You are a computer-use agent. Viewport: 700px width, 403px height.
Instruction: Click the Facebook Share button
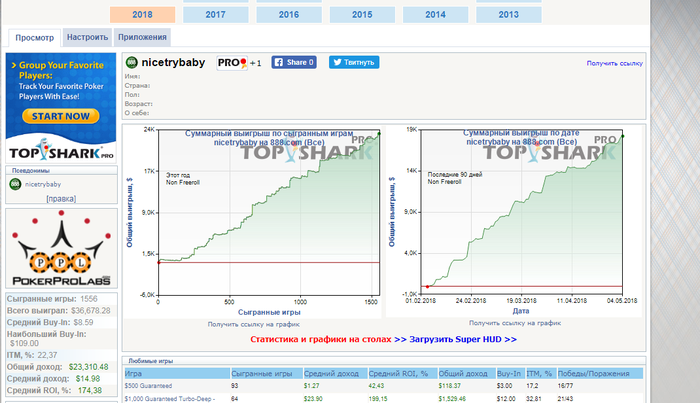pos(294,62)
